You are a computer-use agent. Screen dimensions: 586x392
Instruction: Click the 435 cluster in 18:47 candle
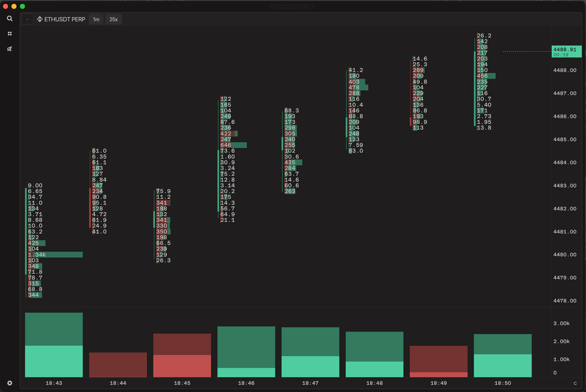293,162
